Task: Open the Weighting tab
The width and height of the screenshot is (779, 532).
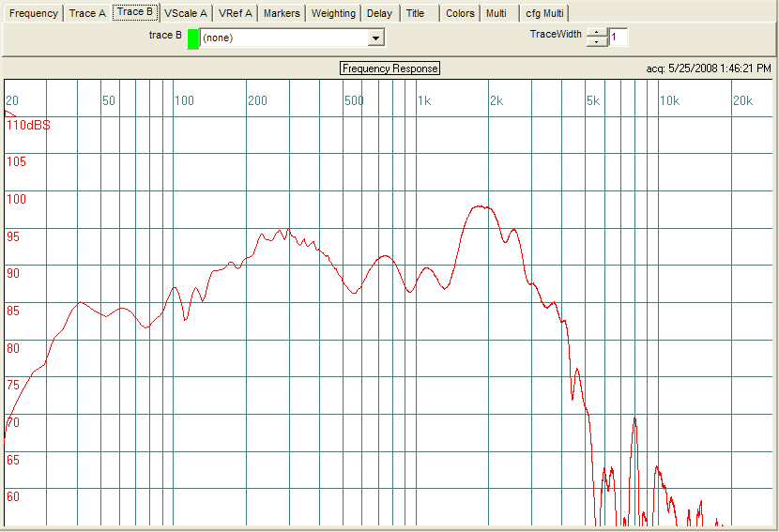Action: pos(333,13)
